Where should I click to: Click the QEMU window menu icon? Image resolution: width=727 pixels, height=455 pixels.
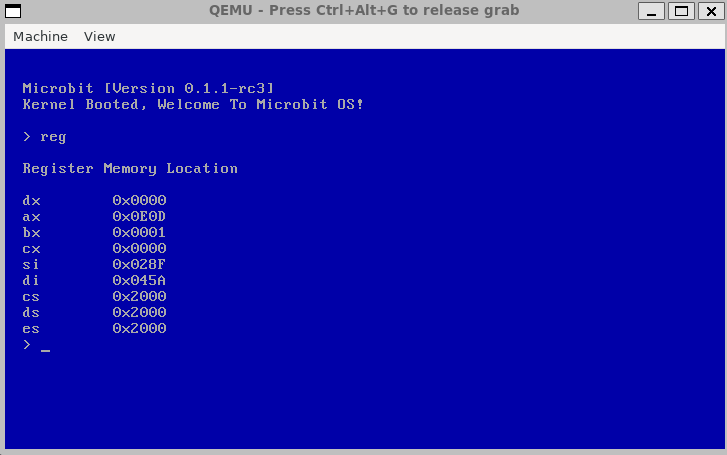point(13,11)
